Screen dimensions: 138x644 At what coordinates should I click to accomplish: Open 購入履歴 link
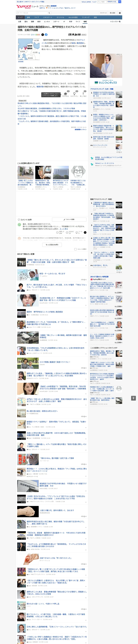(x=112, y=13)
